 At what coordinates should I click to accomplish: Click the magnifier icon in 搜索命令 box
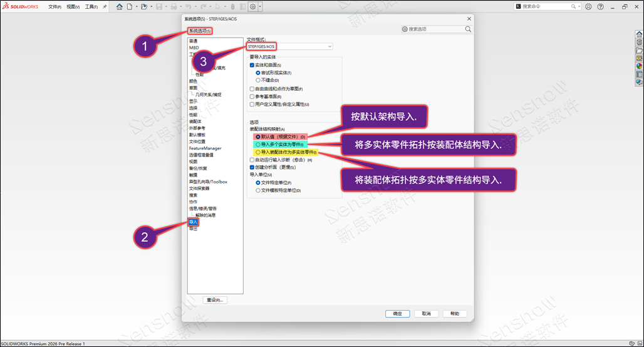tap(573, 6)
